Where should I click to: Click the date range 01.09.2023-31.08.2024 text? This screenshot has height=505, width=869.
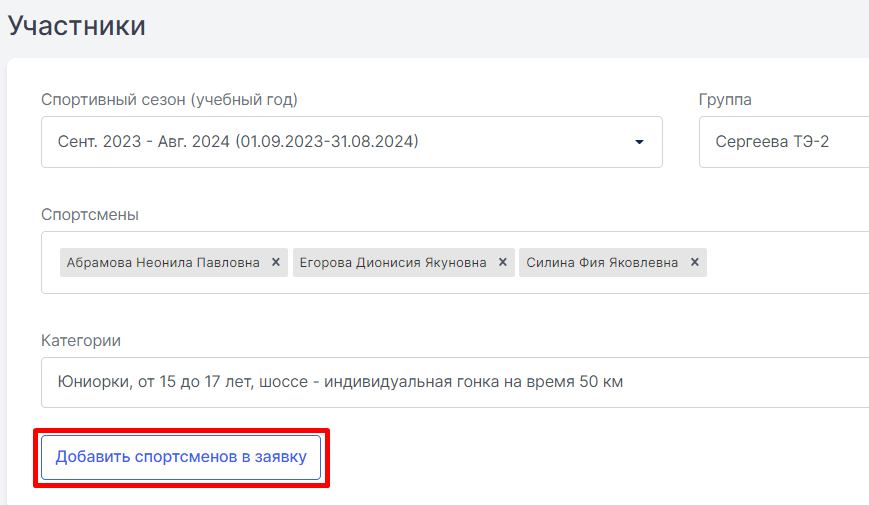pos(327,142)
